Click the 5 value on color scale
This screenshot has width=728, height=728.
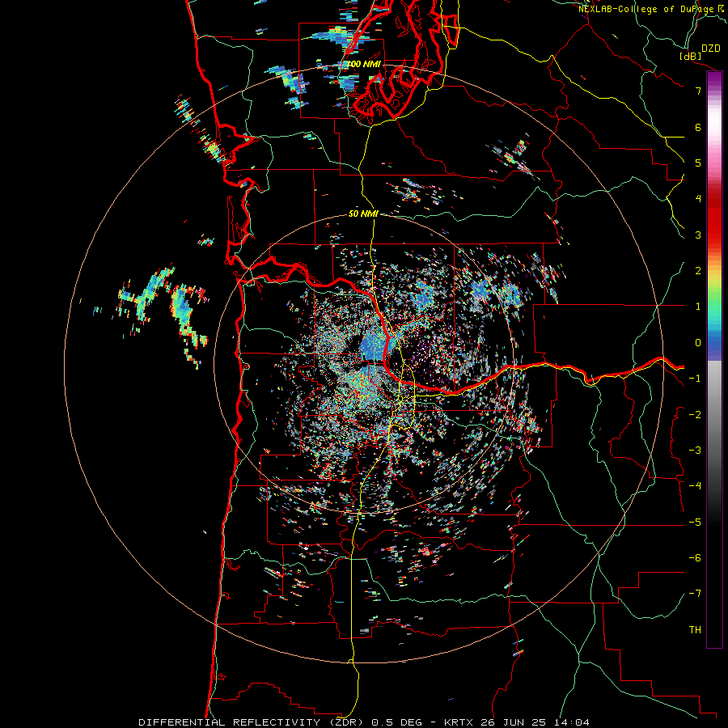[x=698, y=163]
